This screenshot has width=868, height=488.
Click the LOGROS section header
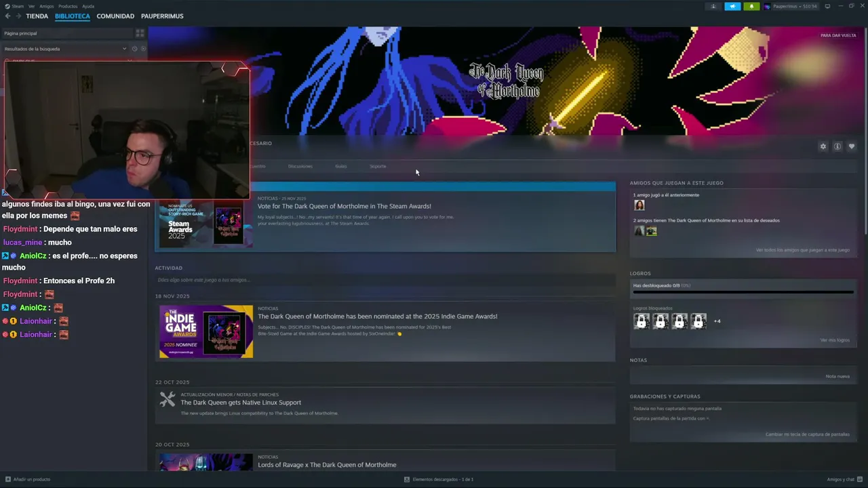[640, 274]
